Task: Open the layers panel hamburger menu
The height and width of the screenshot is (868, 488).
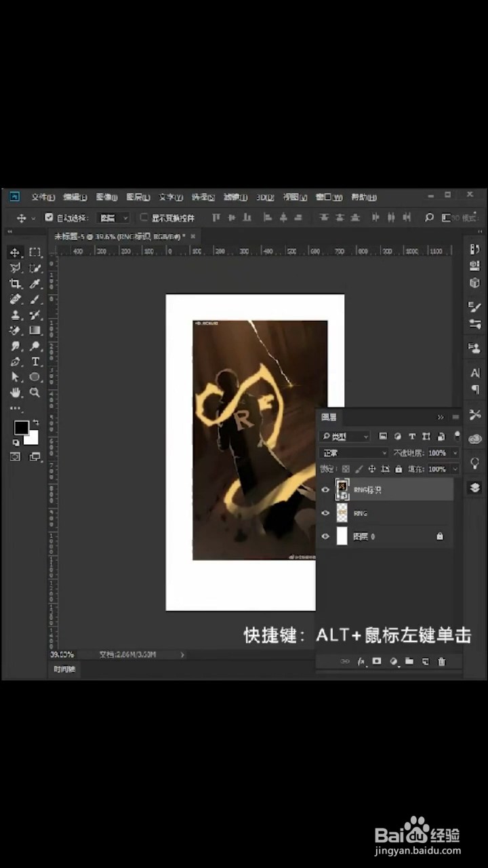Action: point(456,417)
